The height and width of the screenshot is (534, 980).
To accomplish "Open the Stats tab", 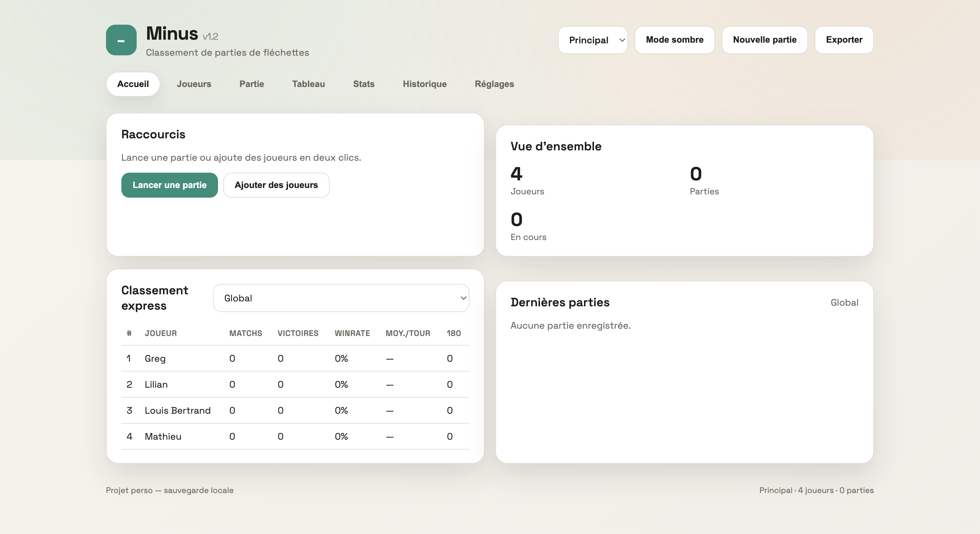I will click(x=364, y=84).
